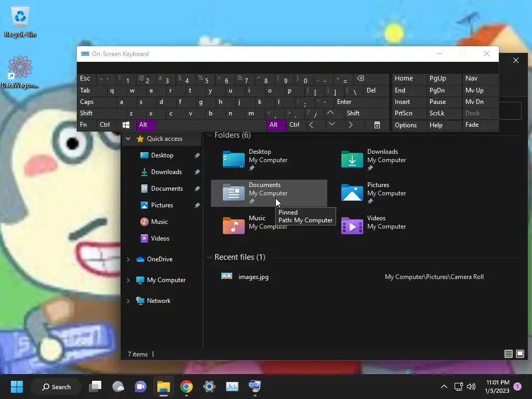Image resolution: width=532 pixels, height=399 pixels.
Task: Open the Videos folder tile
Action: click(387, 226)
